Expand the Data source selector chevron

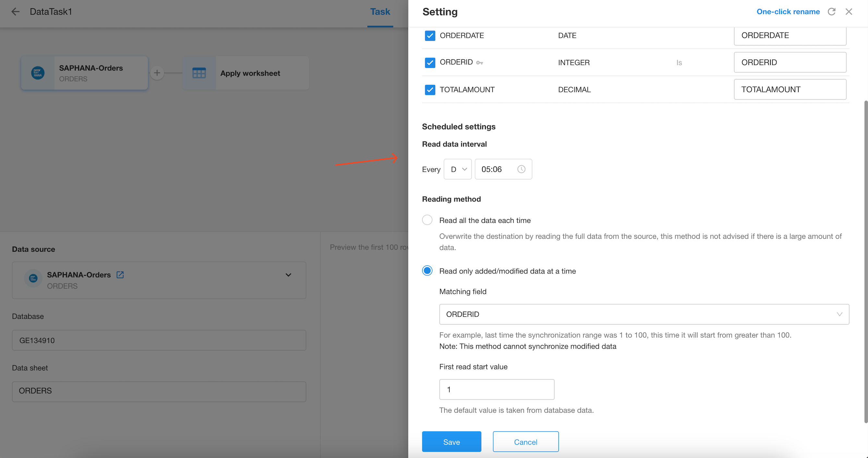coord(288,275)
